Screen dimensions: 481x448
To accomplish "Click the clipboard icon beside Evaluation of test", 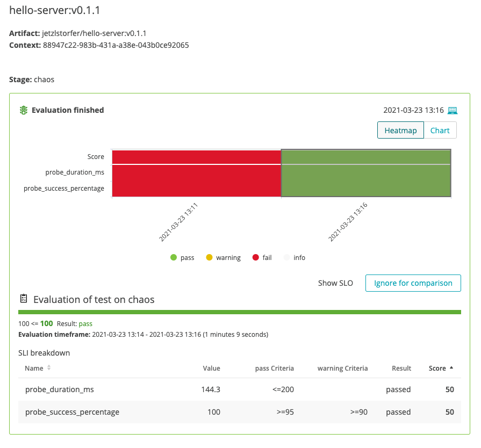I will 24,298.
